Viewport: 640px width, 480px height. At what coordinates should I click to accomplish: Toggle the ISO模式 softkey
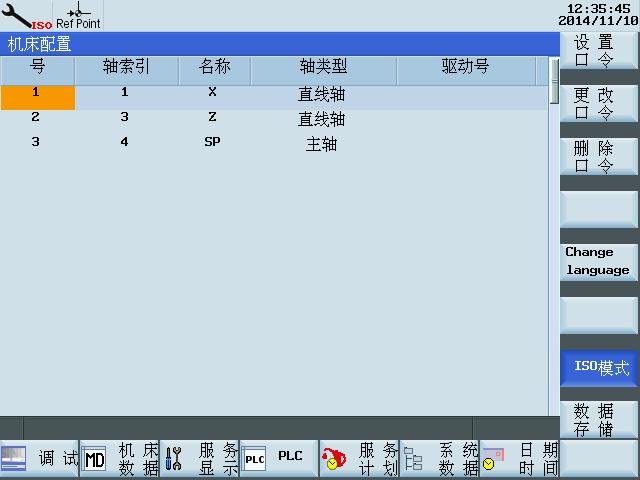598,368
